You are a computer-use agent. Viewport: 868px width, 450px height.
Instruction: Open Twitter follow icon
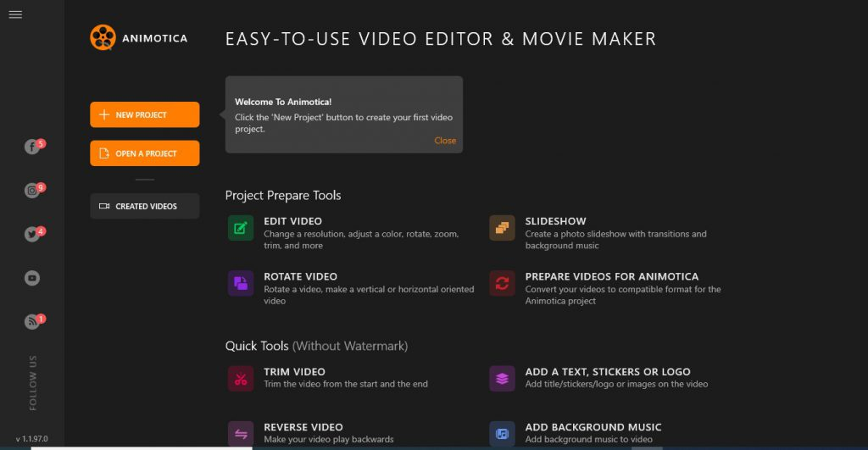click(x=32, y=234)
